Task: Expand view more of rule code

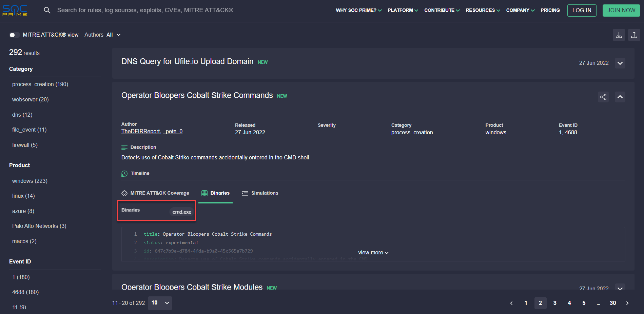Action: click(373, 253)
